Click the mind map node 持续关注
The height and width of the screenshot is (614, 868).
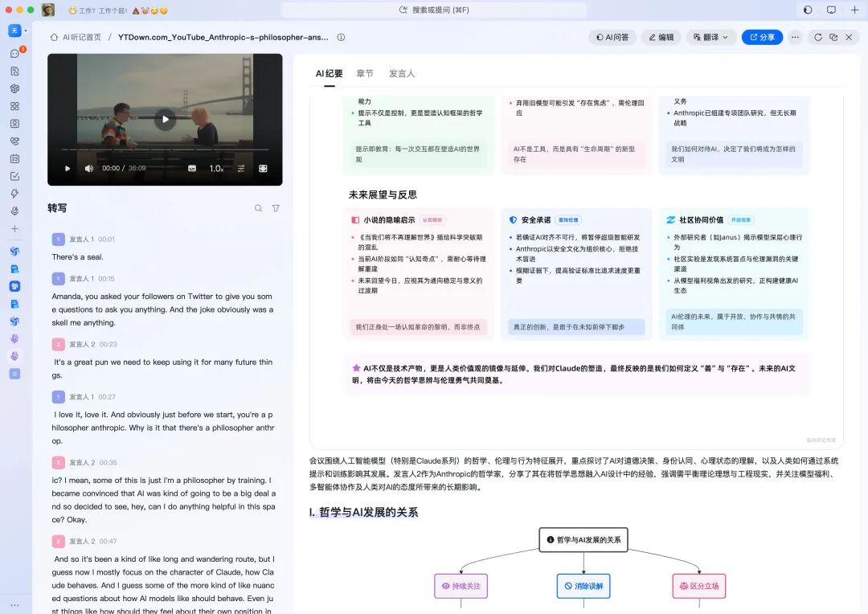(461, 586)
